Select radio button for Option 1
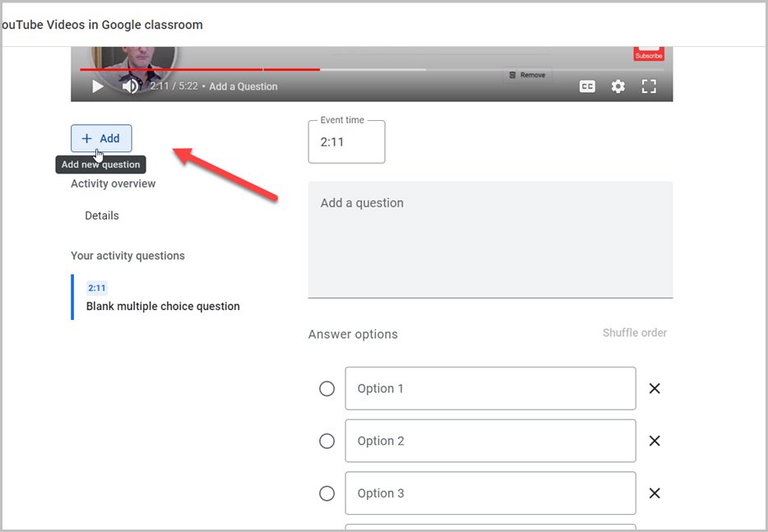 click(x=327, y=388)
